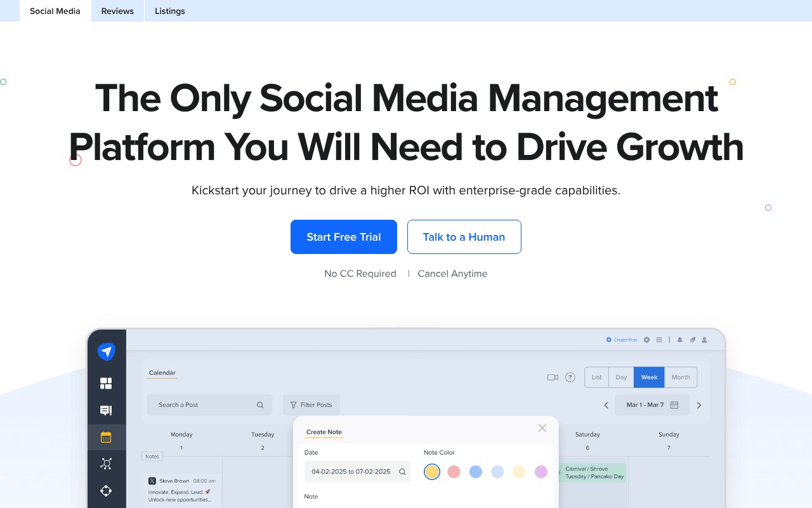The height and width of the screenshot is (508, 812).
Task: Click the 04-02-2025 to 07-02-2025 date field
Action: pos(357,472)
